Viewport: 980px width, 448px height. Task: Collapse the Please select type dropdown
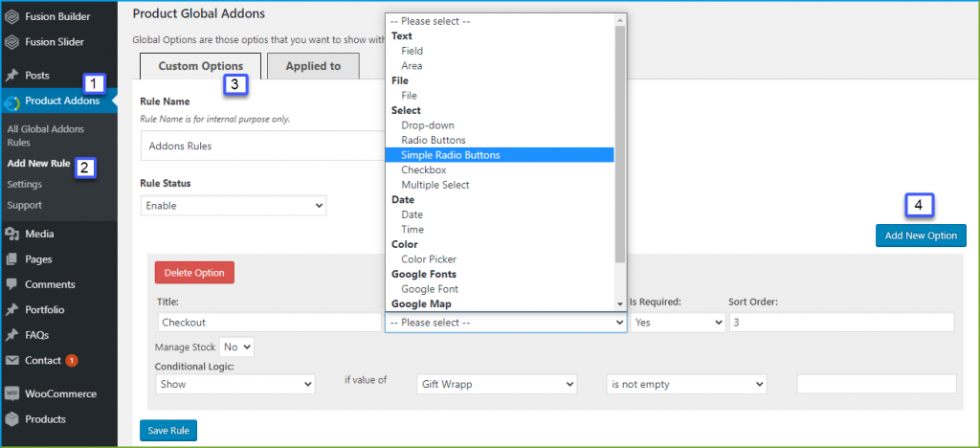pyautogui.click(x=505, y=323)
